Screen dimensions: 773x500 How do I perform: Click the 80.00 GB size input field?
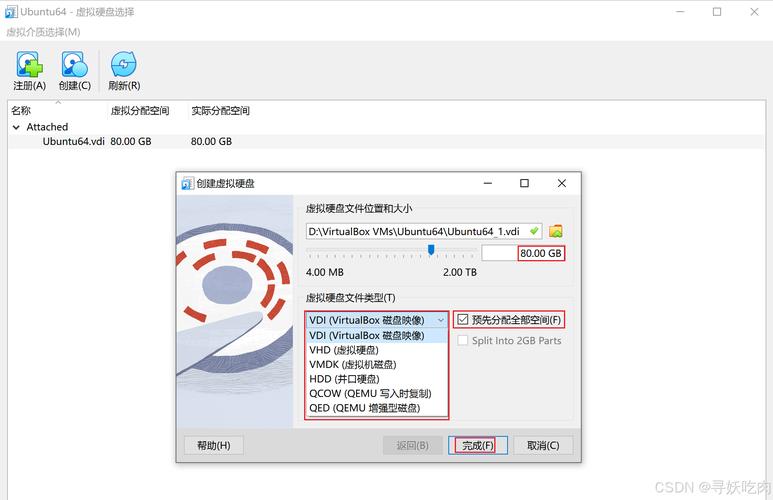(523, 253)
